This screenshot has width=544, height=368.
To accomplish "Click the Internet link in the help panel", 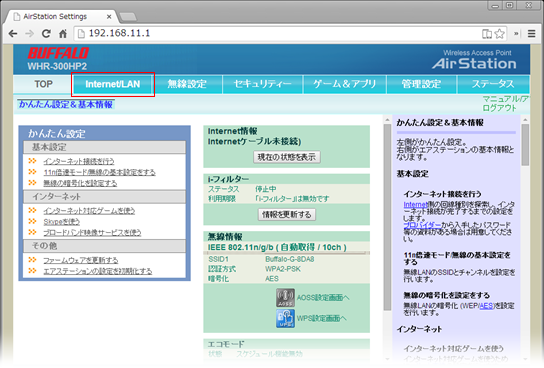I will point(415,205).
